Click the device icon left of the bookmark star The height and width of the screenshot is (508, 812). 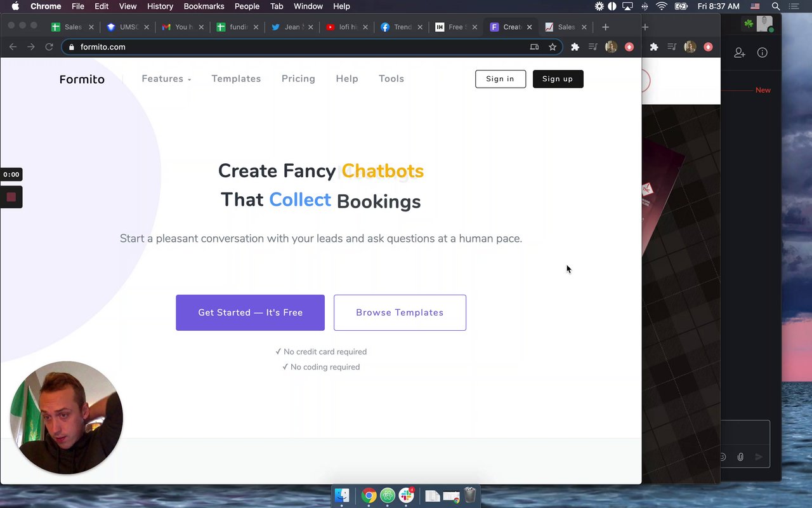coord(534,47)
